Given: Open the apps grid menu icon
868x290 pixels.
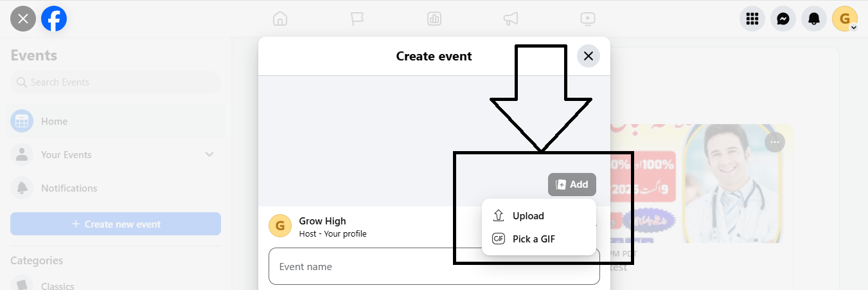Looking at the screenshot, I should [x=752, y=19].
